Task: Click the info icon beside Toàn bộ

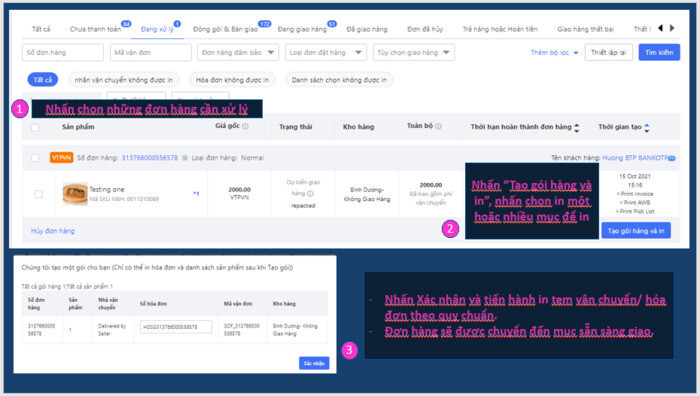Action: tap(438, 126)
